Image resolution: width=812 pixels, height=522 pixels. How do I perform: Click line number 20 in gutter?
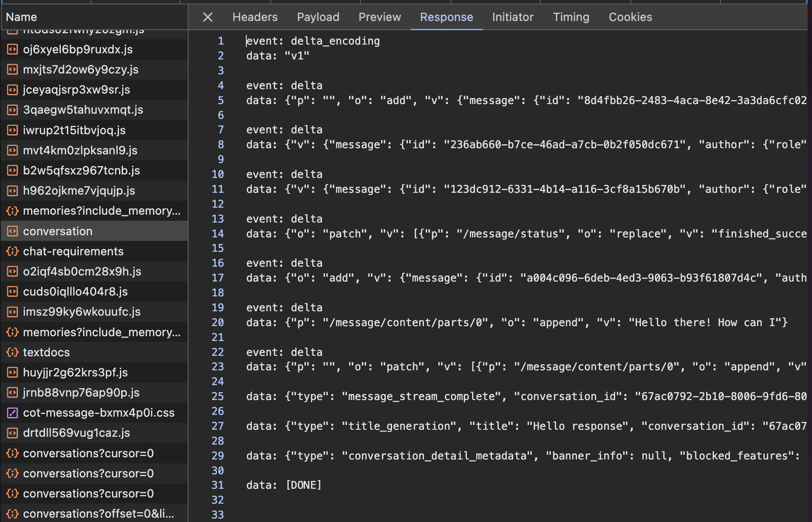[x=218, y=323]
